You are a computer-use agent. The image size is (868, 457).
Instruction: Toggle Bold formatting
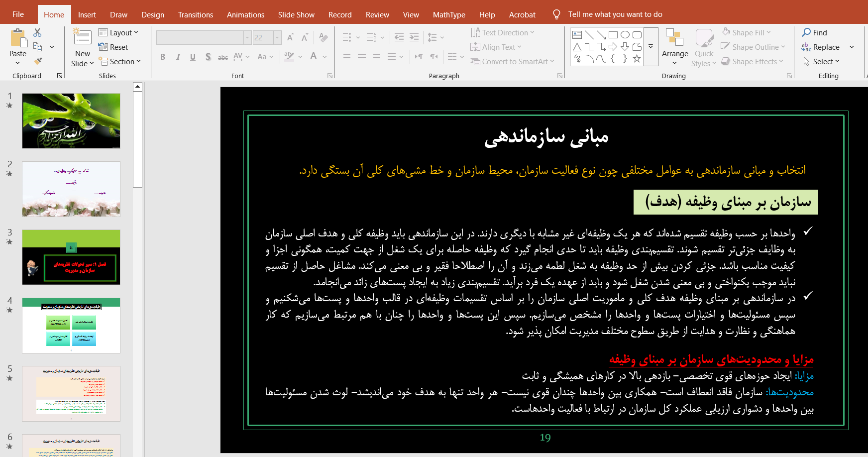coord(163,57)
